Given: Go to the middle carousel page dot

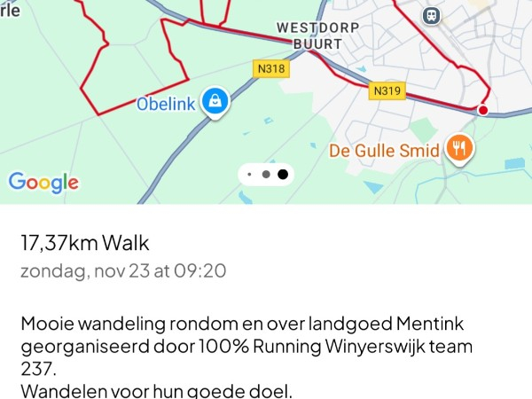Looking at the screenshot, I should [266, 175].
